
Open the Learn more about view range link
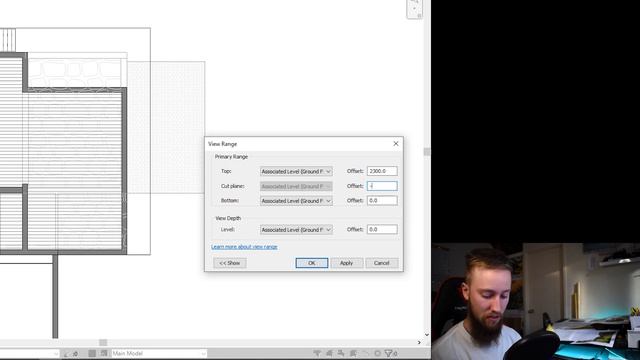(244, 247)
